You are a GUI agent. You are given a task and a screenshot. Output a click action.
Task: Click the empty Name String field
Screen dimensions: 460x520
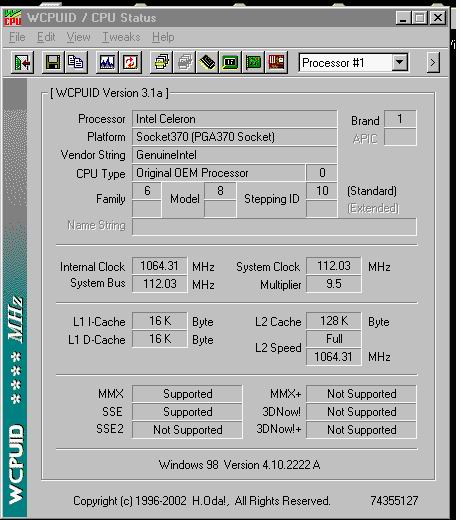point(274,227)
